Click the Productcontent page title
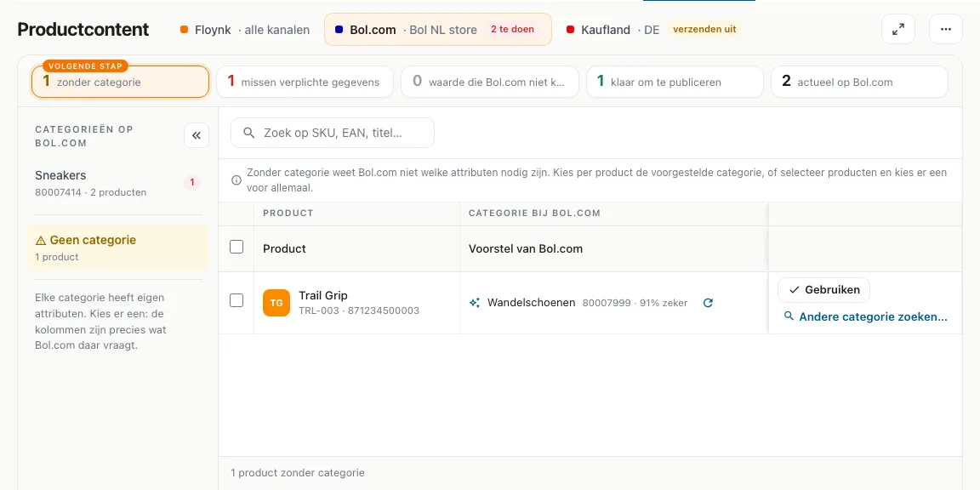Screen dimensions: 980x490 click(x=83, y=30)
